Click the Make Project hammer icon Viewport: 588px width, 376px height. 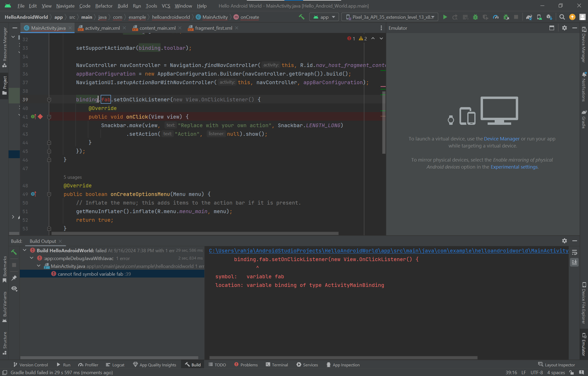tap(302, 17)
